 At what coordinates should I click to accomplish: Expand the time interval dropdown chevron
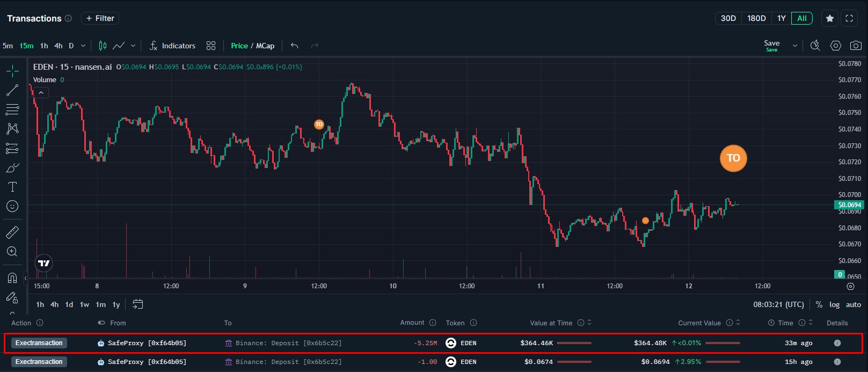click(x=83, y=46)
